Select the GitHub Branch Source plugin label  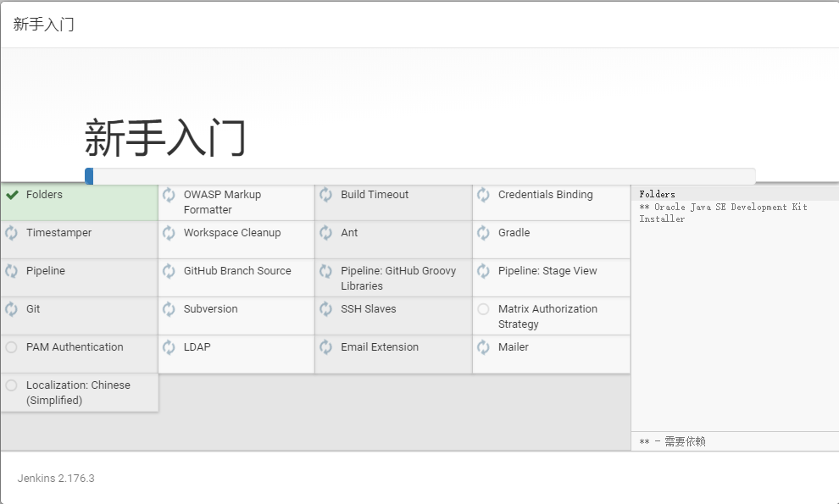coord(237,271)
